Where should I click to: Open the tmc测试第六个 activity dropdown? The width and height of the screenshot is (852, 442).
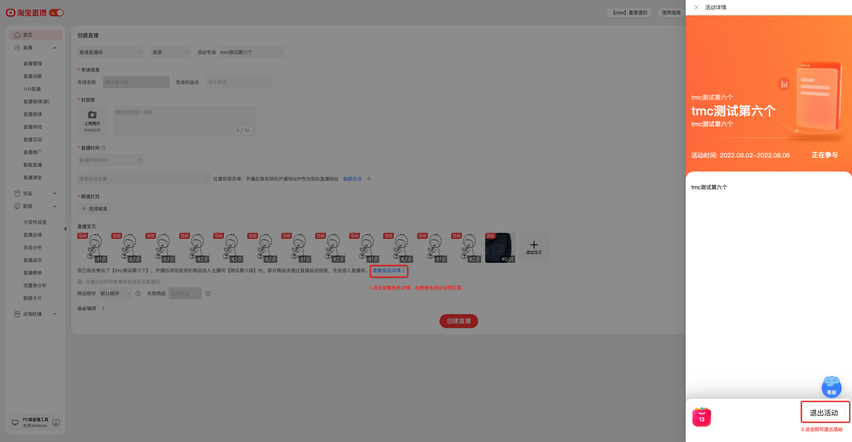(x=251, y=52)
